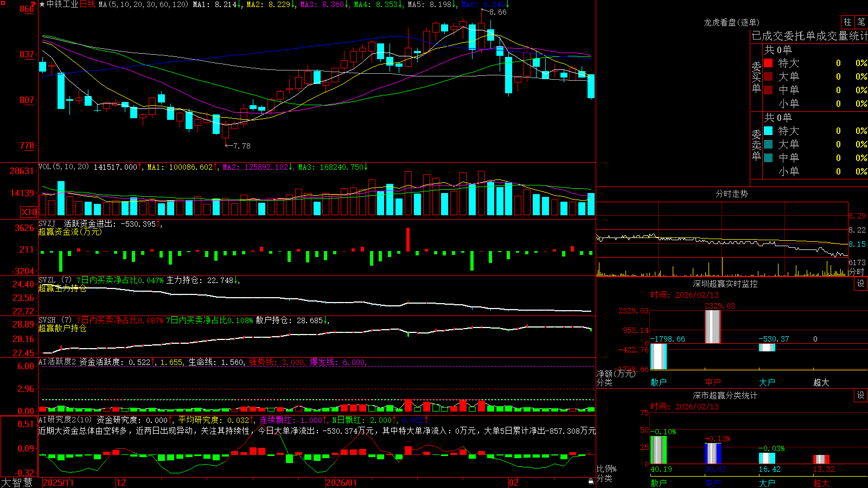The image size is (868, 488).
Task: Jump to 2025/11 on the time axis
Action: (x=58, y=483)
